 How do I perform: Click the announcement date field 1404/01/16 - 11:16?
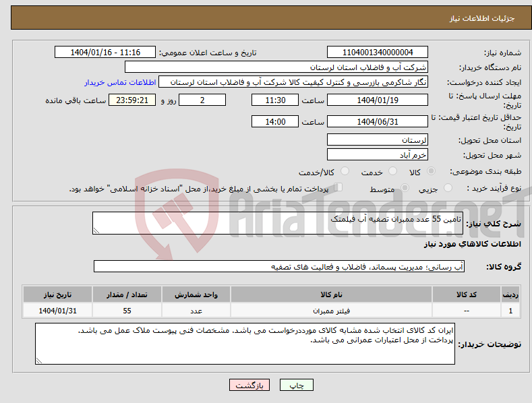click(x=105, y=53)
